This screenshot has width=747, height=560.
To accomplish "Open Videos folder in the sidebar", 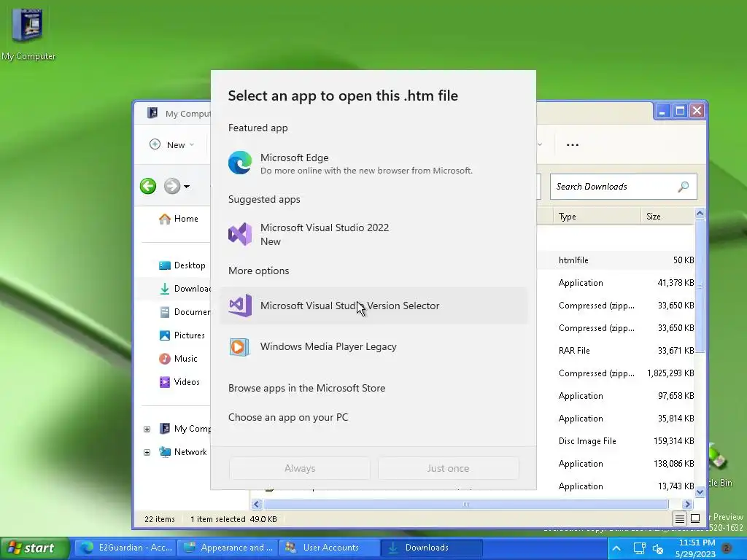I will (x=179, y=382).
